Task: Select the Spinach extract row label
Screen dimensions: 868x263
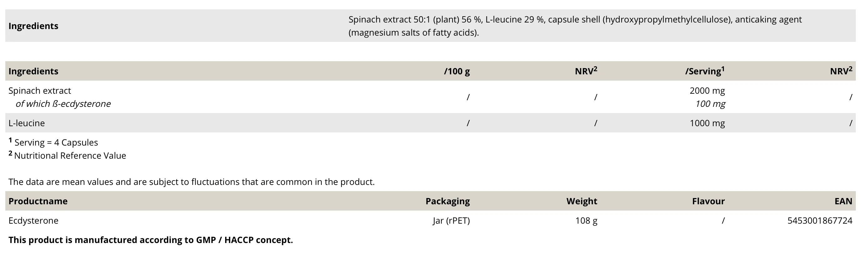Action: pos(40,91)
